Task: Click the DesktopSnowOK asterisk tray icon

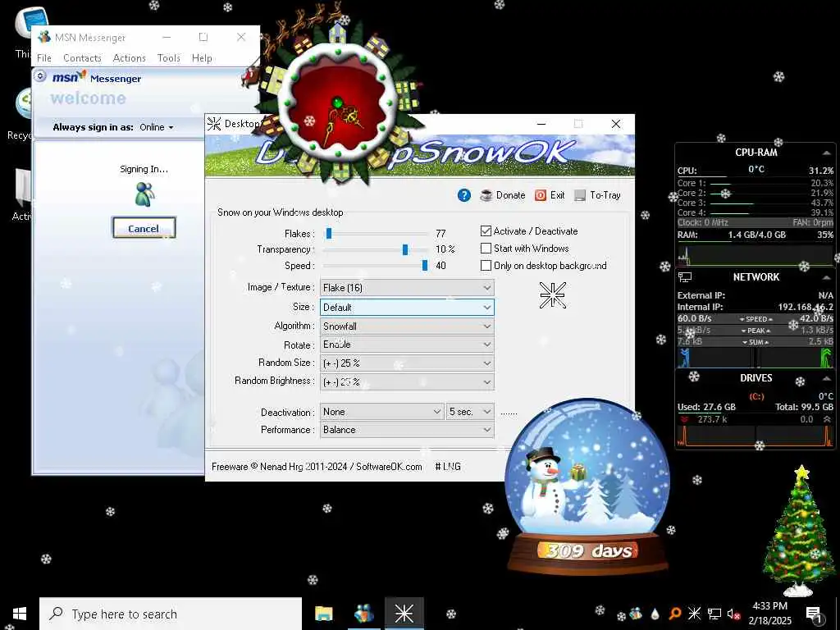Action: (694, 614)
